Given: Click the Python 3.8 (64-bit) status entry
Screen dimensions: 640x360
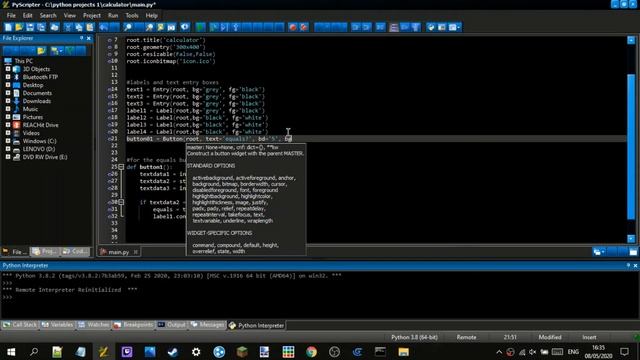Looking at the screenshot, I should [x=414, y=337].
